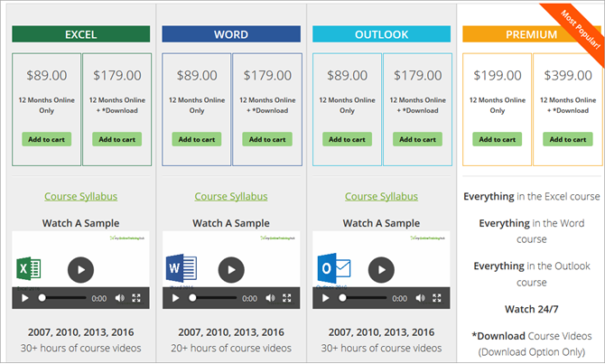Enter fullscreen on the Excel video

(x=137, y=298)
